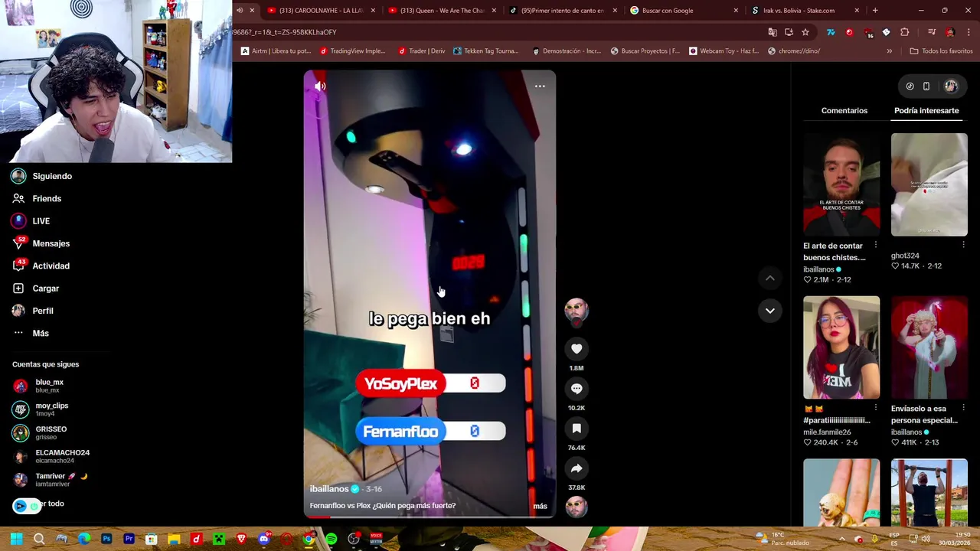The width and height of the screenshot is (980, 551).
Task: Like the video with the heart icon
Action: pos(577,349)
